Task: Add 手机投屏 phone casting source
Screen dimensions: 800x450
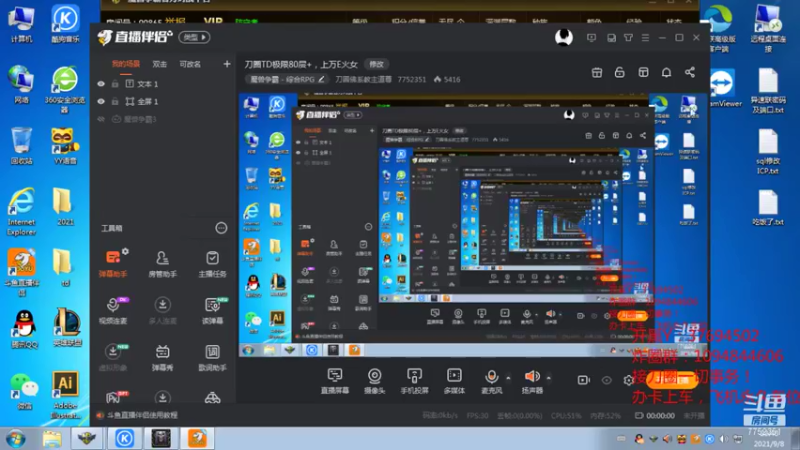Action: [x=414, y=381]
